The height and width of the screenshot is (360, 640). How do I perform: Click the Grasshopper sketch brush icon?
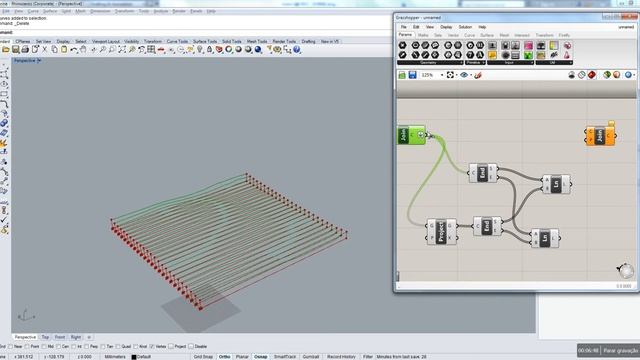tap(478, 75)
